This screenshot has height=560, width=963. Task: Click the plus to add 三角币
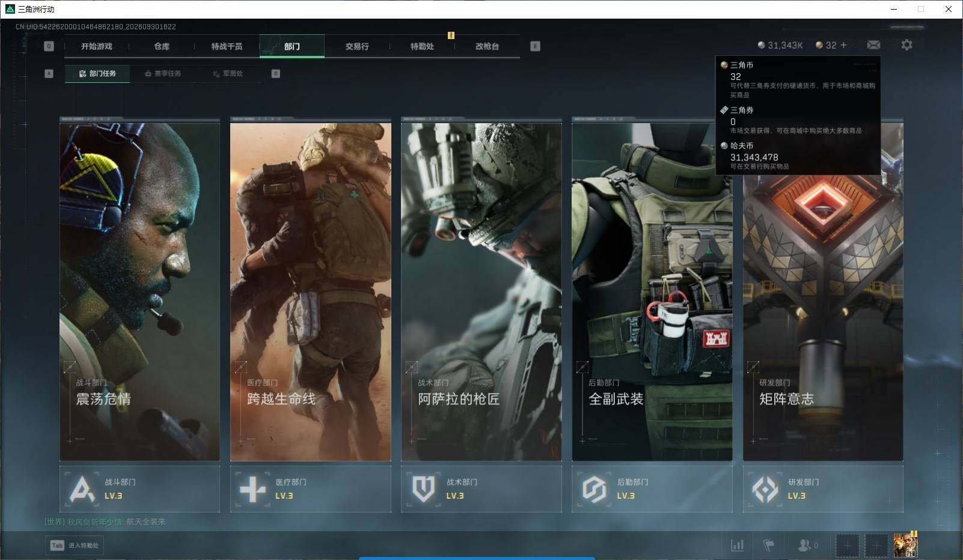pos(843,45)
